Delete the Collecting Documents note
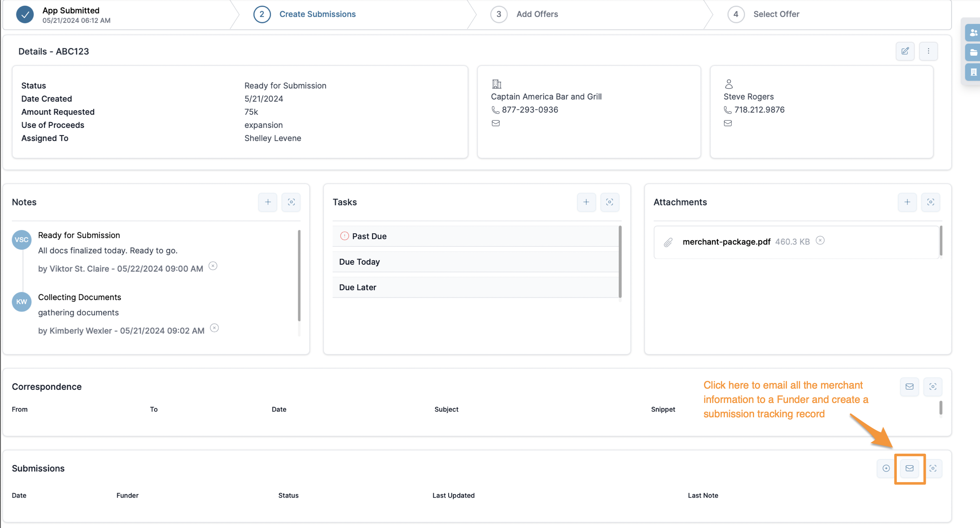Image resolution: width=980 pixels, height=528 pixels. [214, 328]
